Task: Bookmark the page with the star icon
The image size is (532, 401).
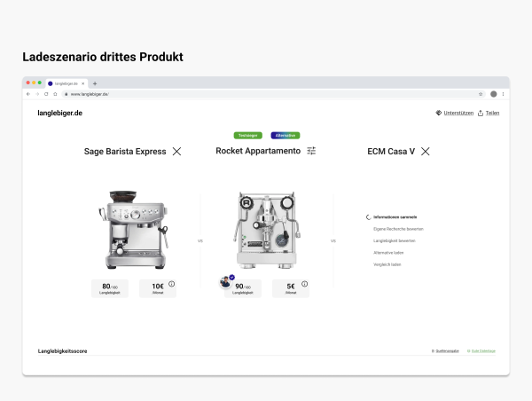Action: (x=481, y=93)
